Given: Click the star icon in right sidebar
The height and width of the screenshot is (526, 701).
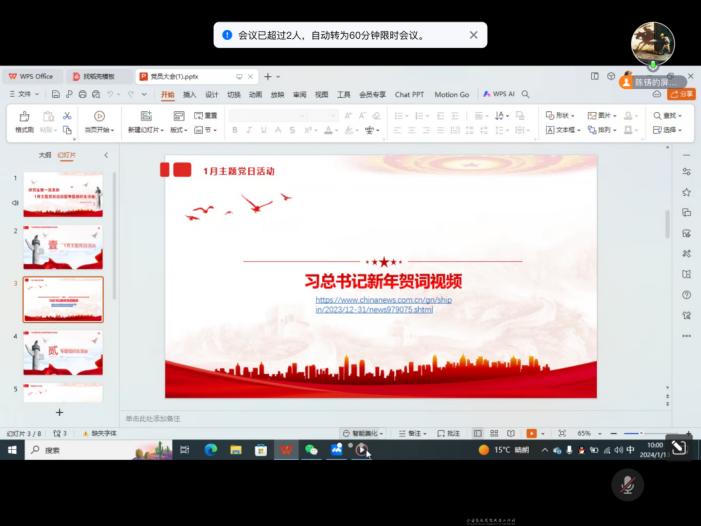Looking at the screenshot, I should [686, 192].
